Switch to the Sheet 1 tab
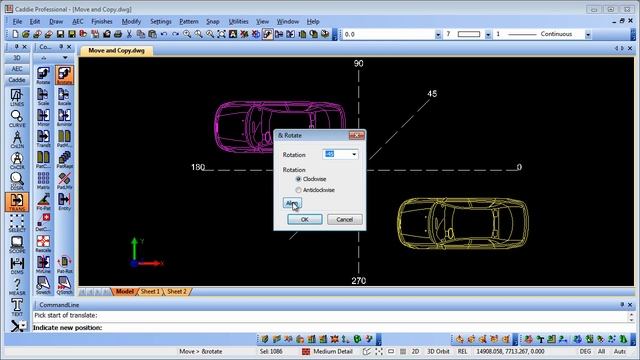The height and width of the screenshot is (360, 640). point(150,291)
